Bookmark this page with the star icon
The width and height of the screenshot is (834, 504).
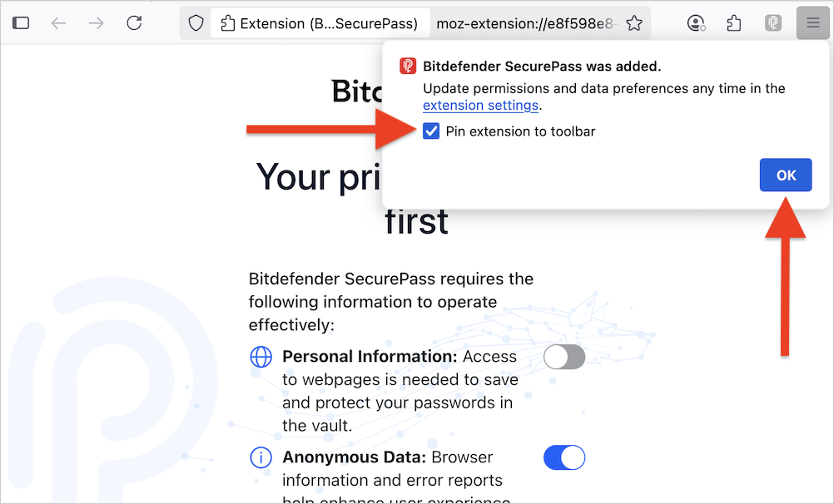(634, 22)
